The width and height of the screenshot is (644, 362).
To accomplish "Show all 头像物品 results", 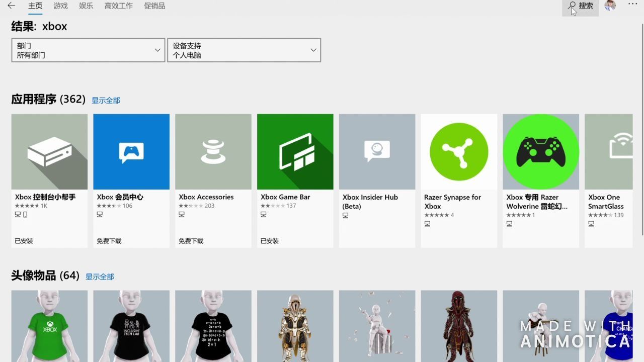I will pos(100,277).
